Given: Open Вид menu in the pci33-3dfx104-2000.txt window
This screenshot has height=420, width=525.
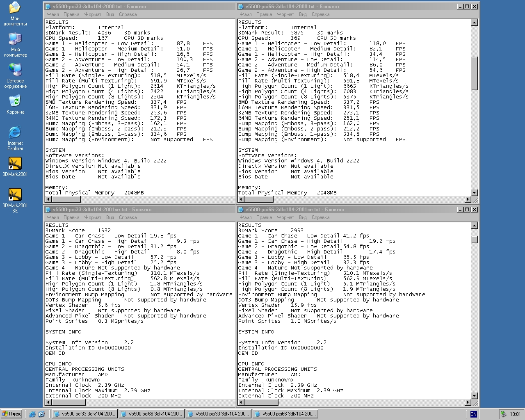Looking at the screenshot, I should [110, 14].
